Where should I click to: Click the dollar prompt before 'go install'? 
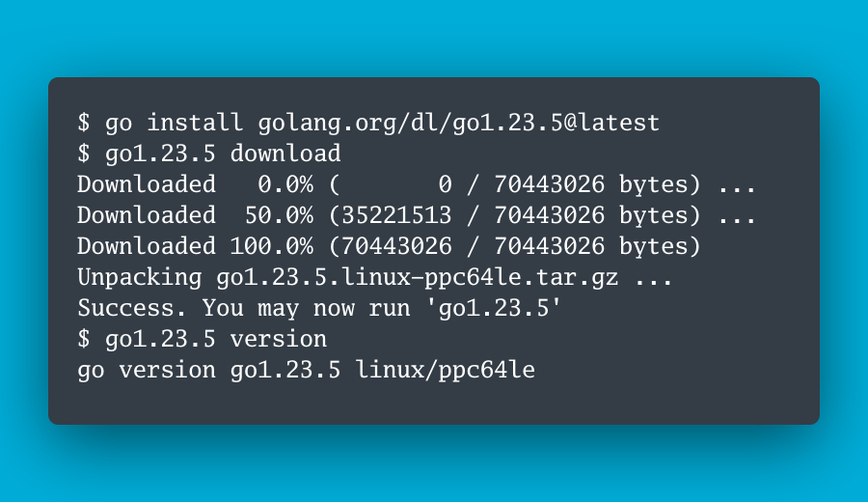(x=84, y=123)
